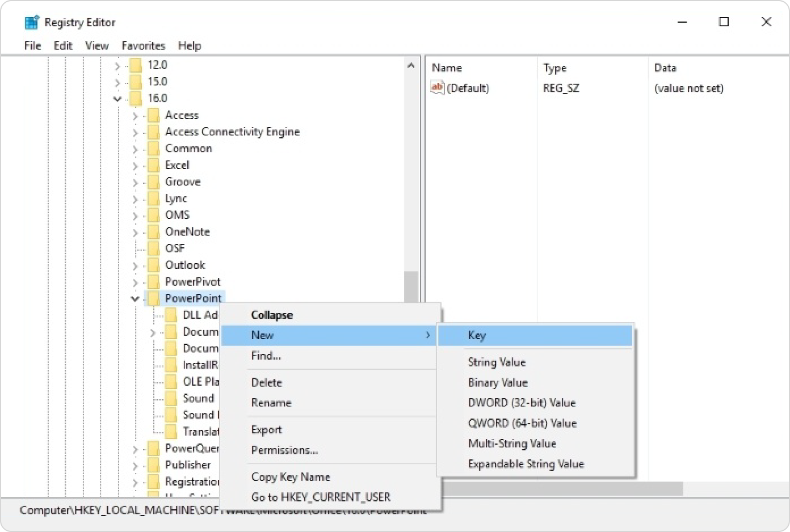This screenshot has width=790, height=532.
Task: Click the Outlook key folder icon
Action: [153, 265]
